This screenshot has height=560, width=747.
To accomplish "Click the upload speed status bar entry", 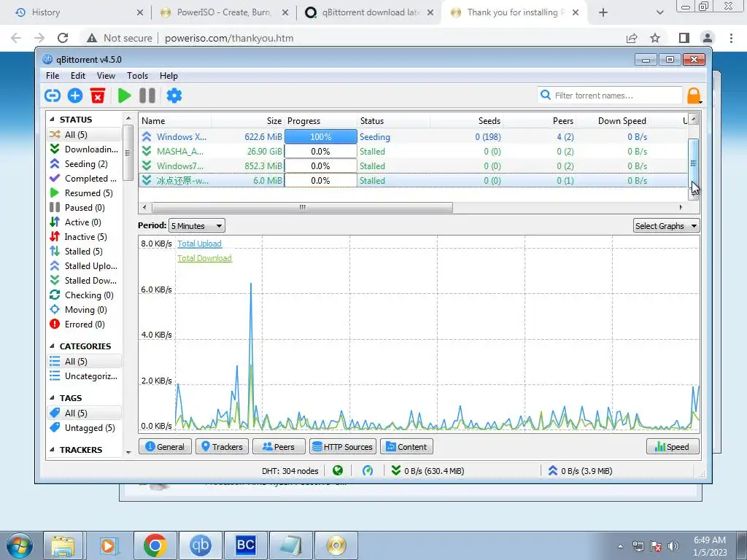I will point(580,470).
